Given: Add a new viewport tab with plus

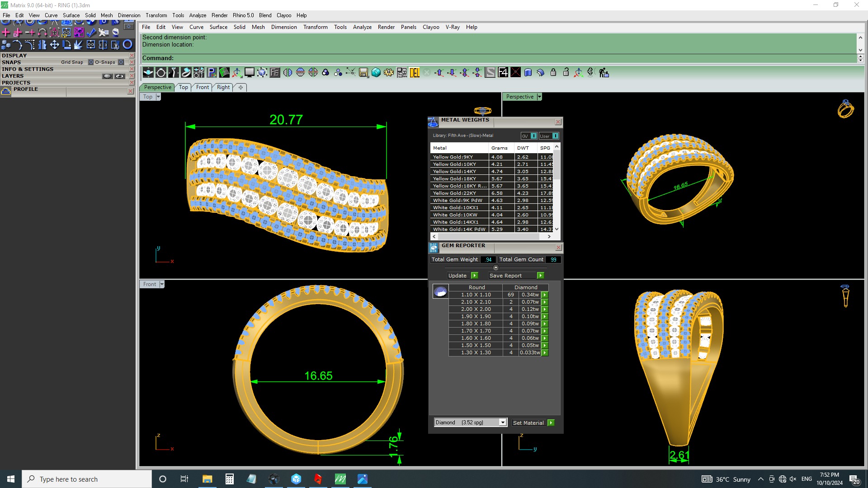Looking at the screenshot, I should pos(241,87).
